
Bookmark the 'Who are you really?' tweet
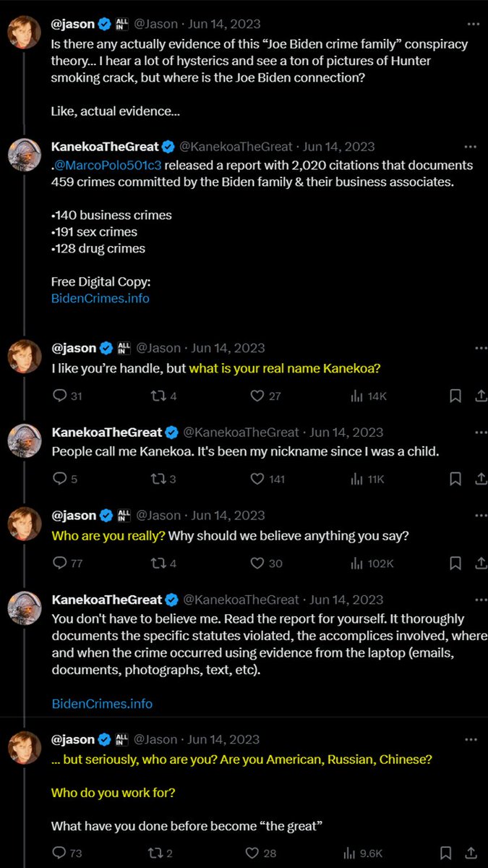(x=455, y=563)
